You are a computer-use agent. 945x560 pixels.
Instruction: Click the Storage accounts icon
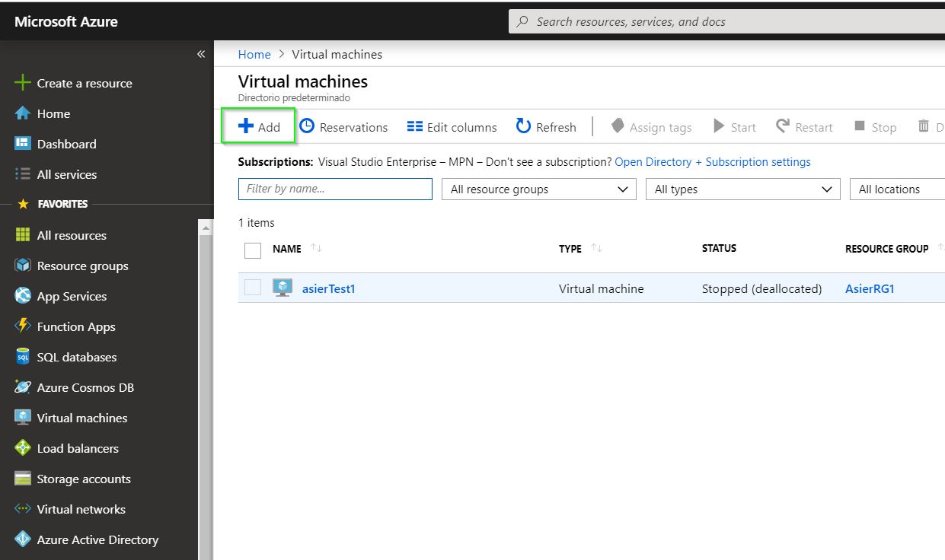click(23, 479)
